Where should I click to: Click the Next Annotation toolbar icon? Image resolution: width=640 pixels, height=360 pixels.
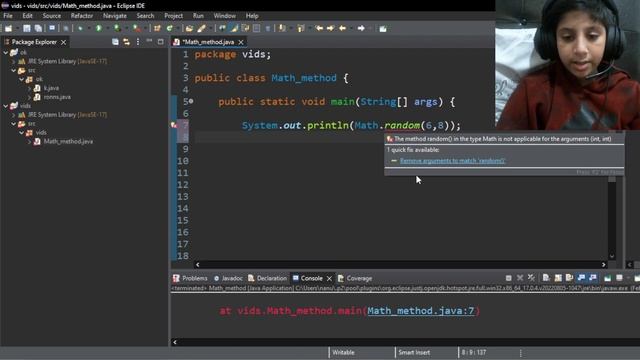(282, 28)
